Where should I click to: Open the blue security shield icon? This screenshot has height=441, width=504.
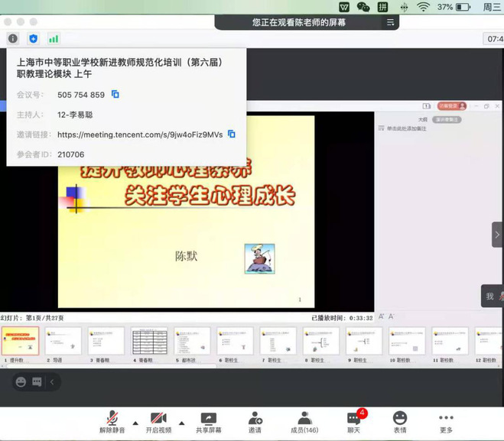tap(33, 38)
